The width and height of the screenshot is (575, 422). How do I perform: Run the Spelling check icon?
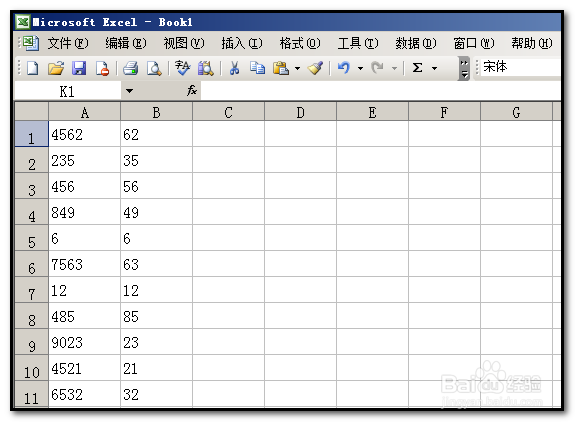click(182, 68)
